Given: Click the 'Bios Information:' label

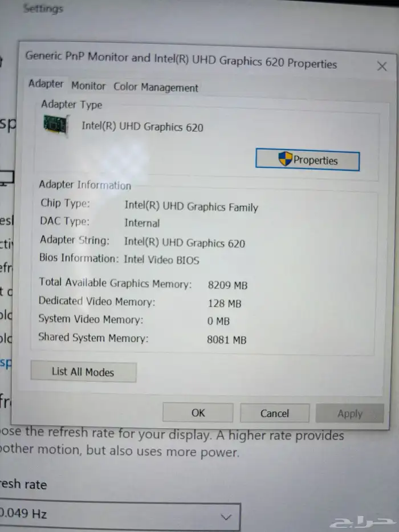Looking at the screenshot, I should 79,258.
